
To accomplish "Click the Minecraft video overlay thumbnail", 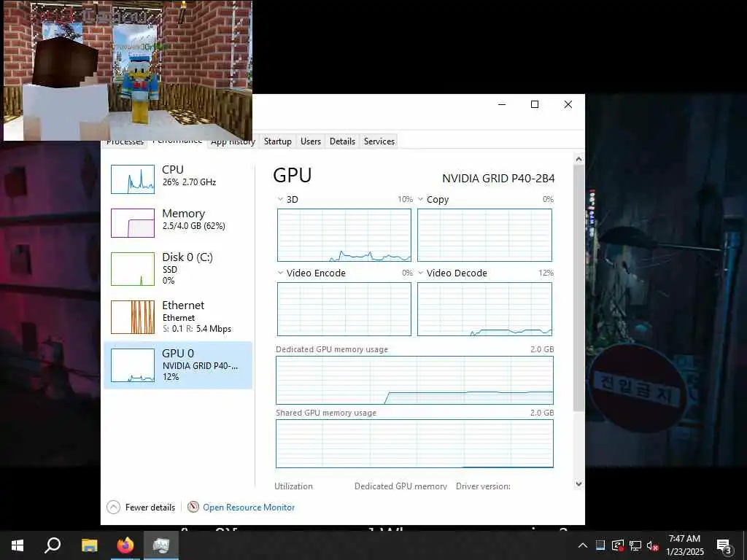I will [128, 71].
